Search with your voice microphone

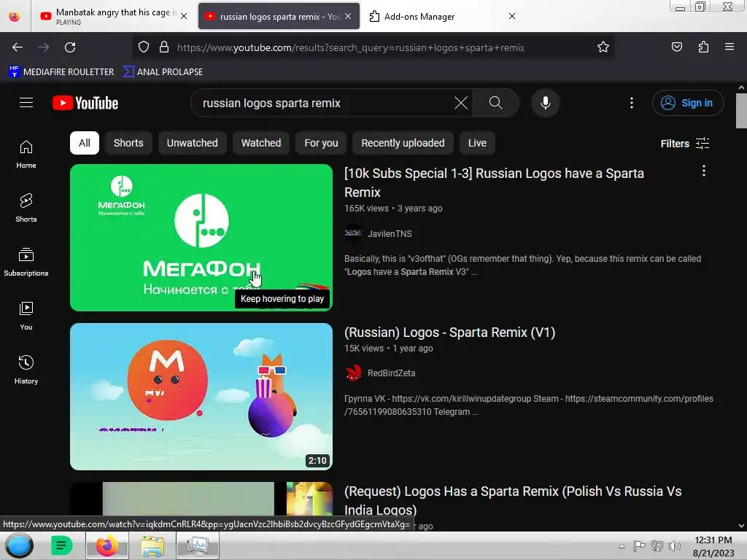tap(546, 103)
